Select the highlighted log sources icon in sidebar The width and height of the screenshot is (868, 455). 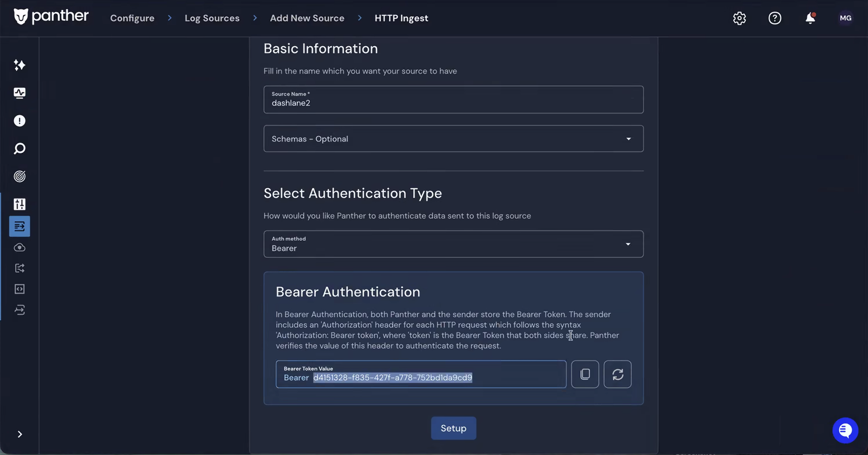[x=20, y=226]
